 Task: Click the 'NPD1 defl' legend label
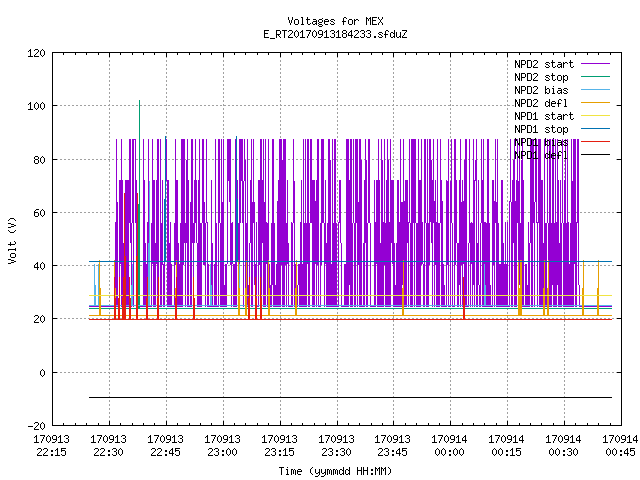(541, 156)
